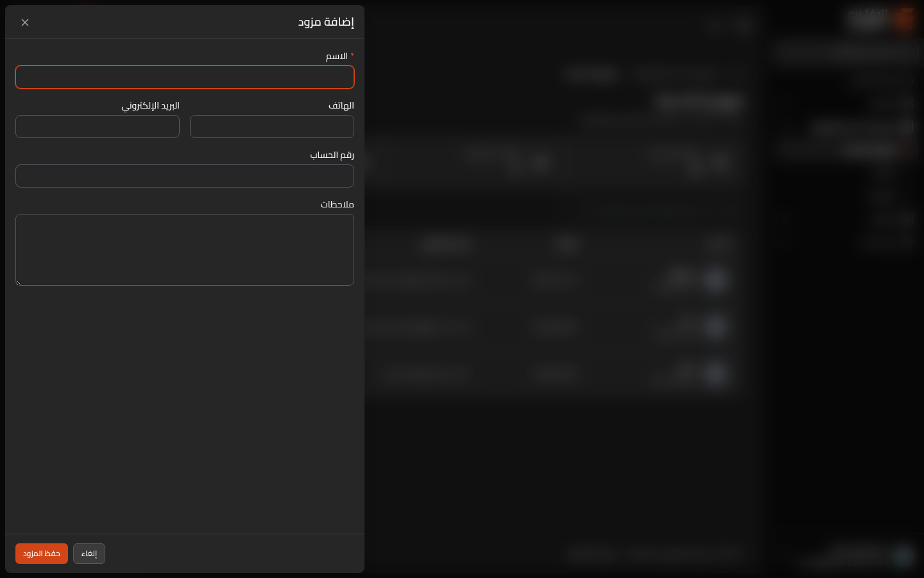Click the الاسم field label

[x=337, y=56]
